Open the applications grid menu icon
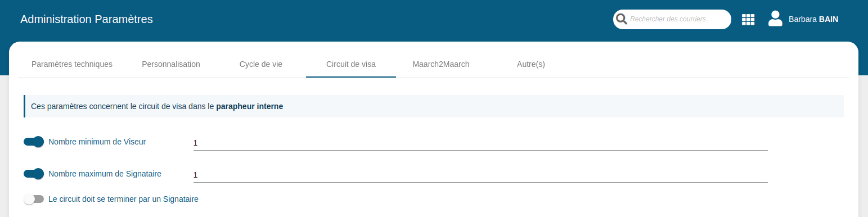Screen dimensions: 868x217 coord(748,20)
